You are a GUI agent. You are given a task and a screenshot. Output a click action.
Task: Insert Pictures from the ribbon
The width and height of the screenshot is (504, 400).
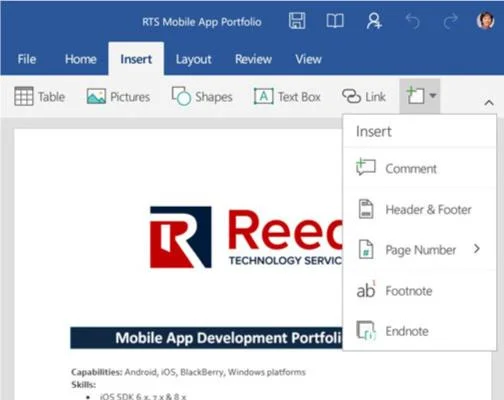click(x=118, y=97)
